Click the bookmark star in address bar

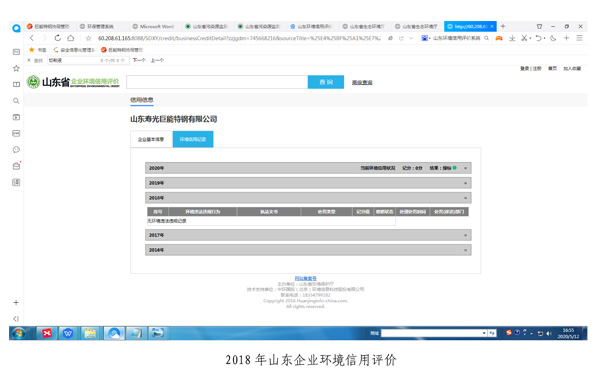click(x=88, y=38)
